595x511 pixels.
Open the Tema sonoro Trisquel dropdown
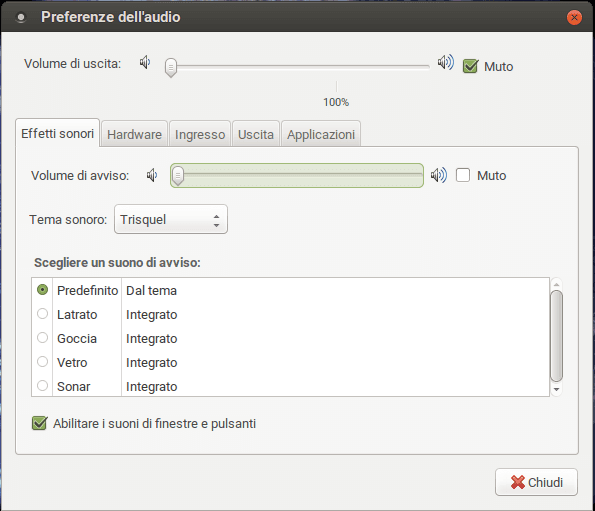tap(171, 219)
